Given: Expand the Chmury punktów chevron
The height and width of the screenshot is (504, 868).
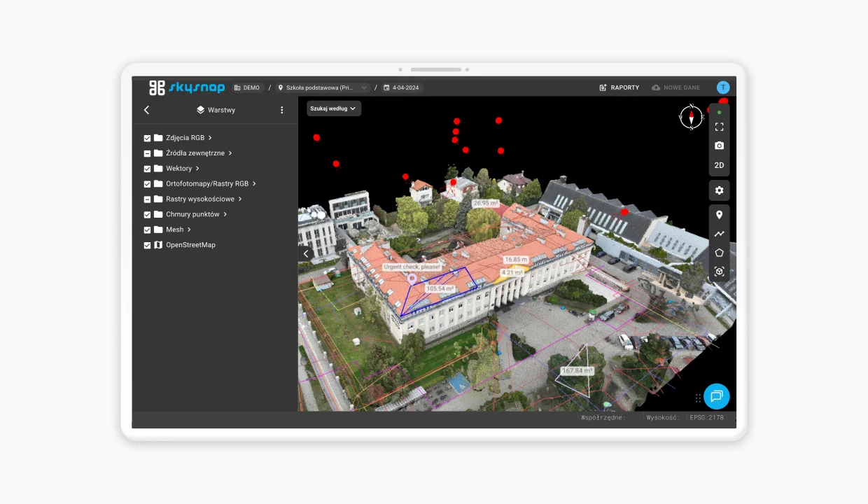Looking at the screenshot, I should (225, 215).
